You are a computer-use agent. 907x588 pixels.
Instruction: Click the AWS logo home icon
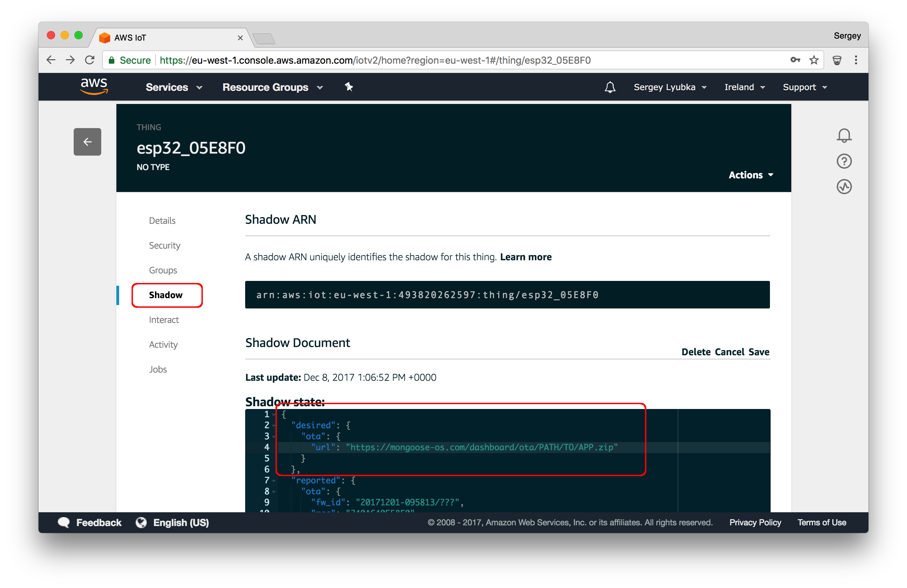pyautogui.click(x=94, y=86)
